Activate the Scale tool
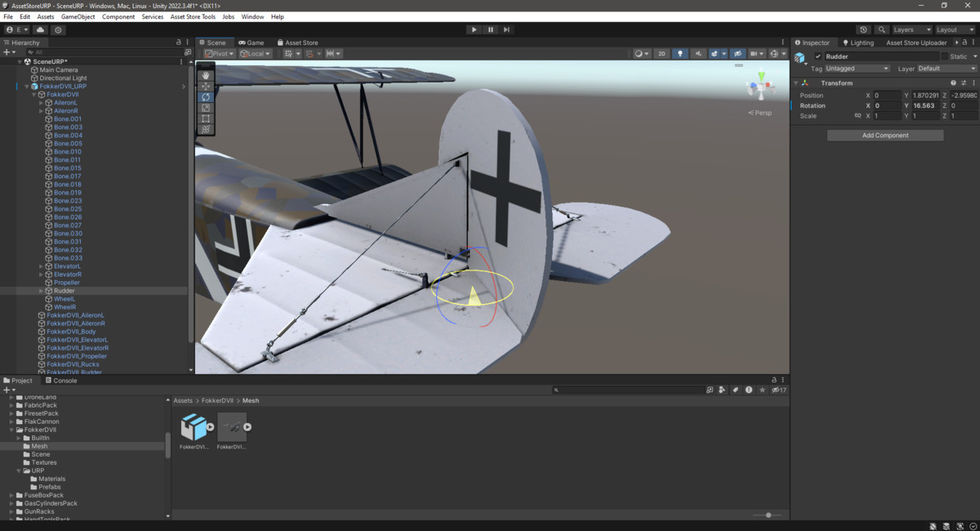Screen dimensions: 980x531 coord(205,107)
